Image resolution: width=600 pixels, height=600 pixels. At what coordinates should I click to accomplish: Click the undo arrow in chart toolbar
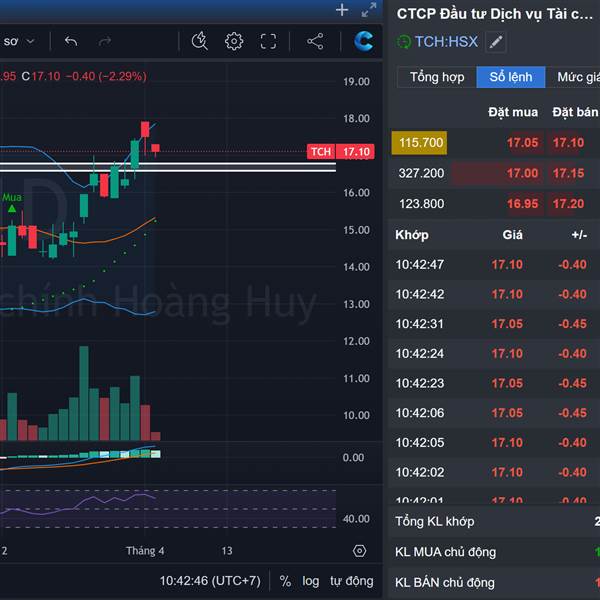[70, 41]
